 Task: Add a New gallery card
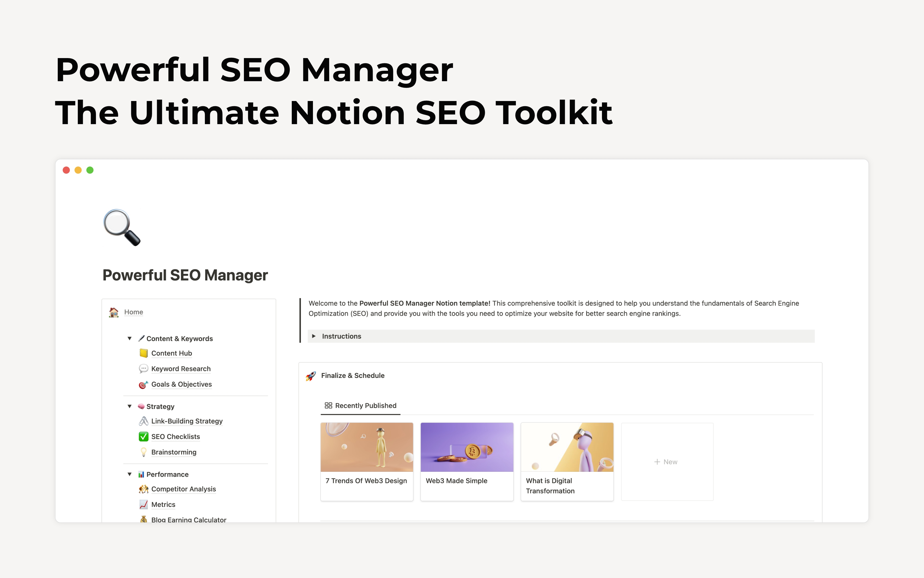coord(667,462)
